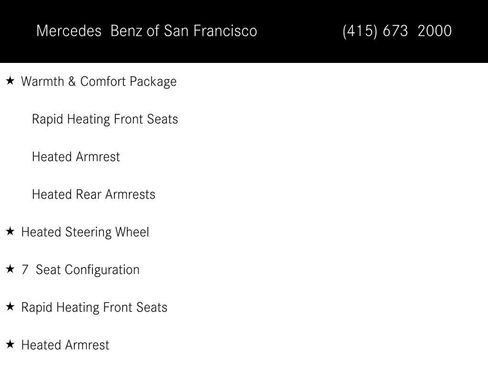Click the star beside starred Rapid Heating Front Seats

click(x=10, y=306)
